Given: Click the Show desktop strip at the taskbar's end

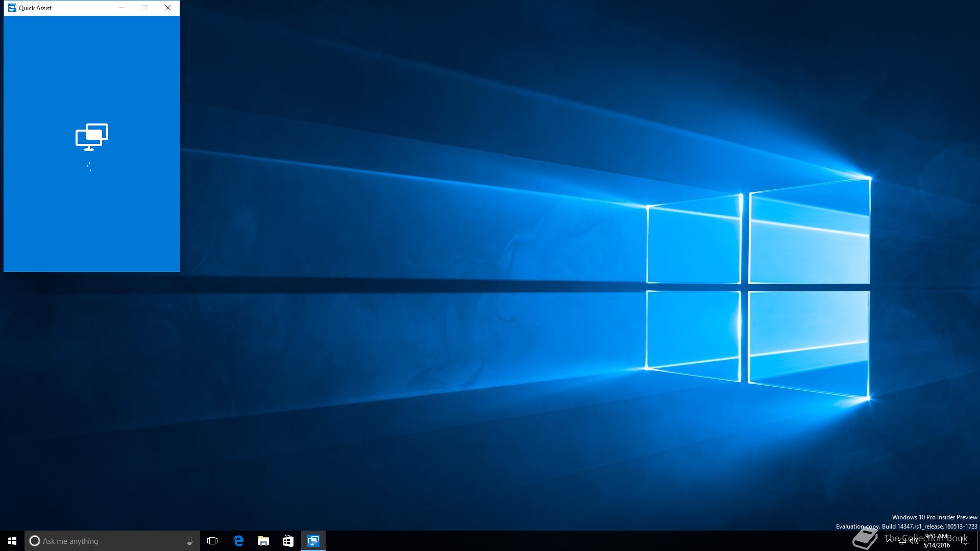Looking at the screenshot, I should point(978,541).
